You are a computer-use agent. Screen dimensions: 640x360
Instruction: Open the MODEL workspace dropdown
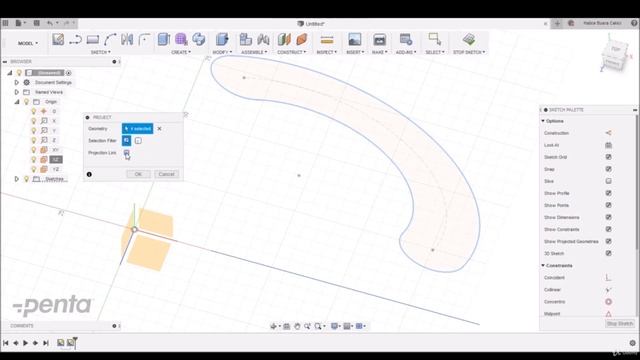point(28,43)
